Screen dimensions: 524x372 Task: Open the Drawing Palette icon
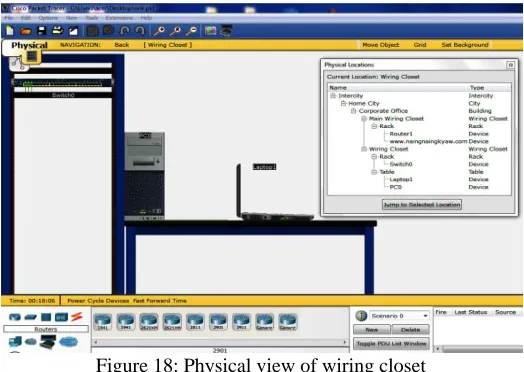211,31
